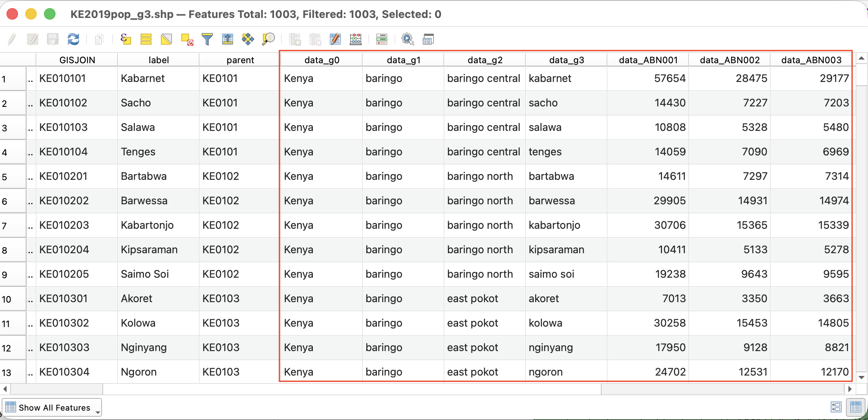This screenshot has height=420, width=868.
Task: Click the Sacho label cell
Action: click(159, 103)
